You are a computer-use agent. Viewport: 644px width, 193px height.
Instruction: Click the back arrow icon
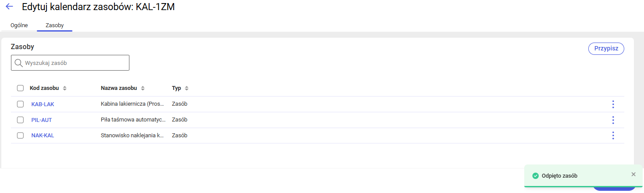pyautogui.click(x=9, y=7)
